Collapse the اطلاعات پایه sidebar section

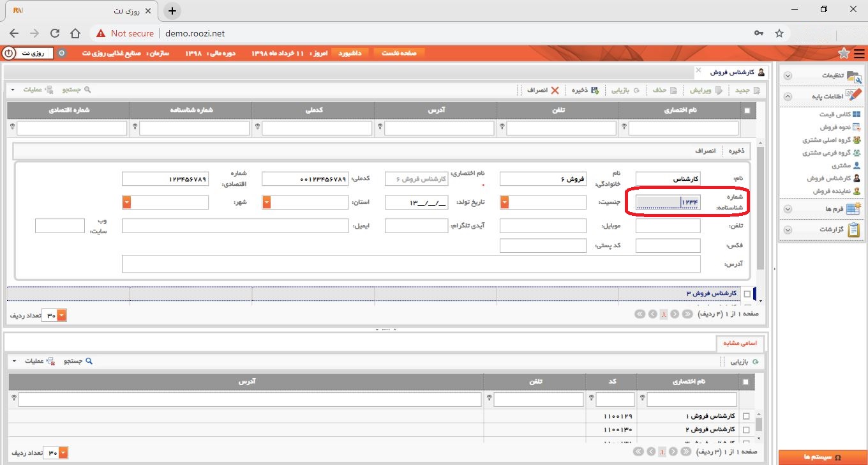788,97
